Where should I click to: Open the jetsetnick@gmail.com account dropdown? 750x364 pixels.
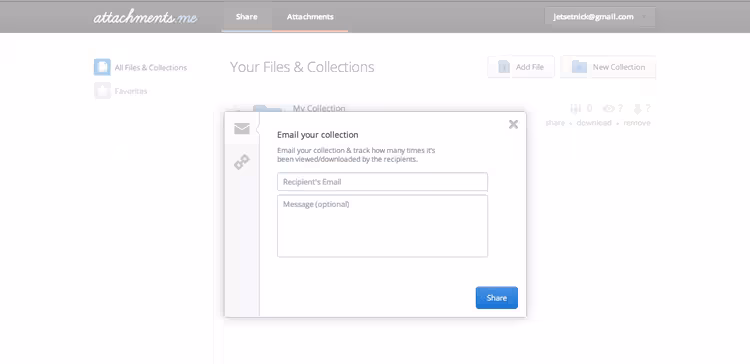(x=600, y=17)
